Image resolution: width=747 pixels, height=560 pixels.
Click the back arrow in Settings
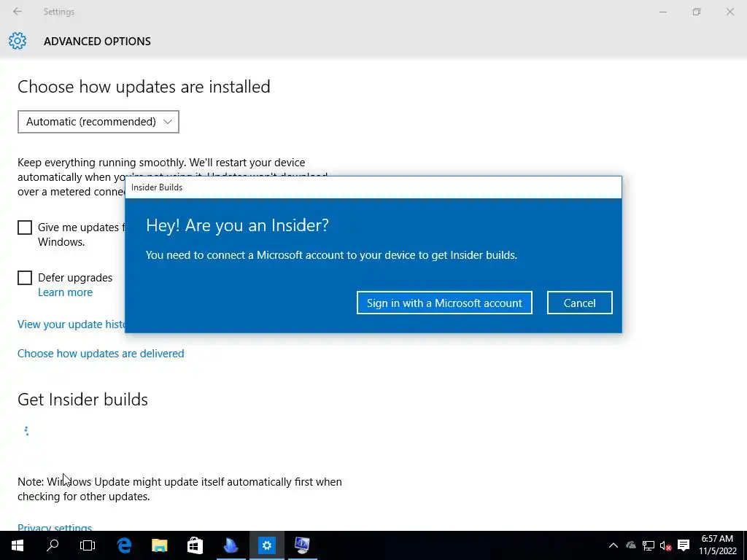click(x=18, y=12)
